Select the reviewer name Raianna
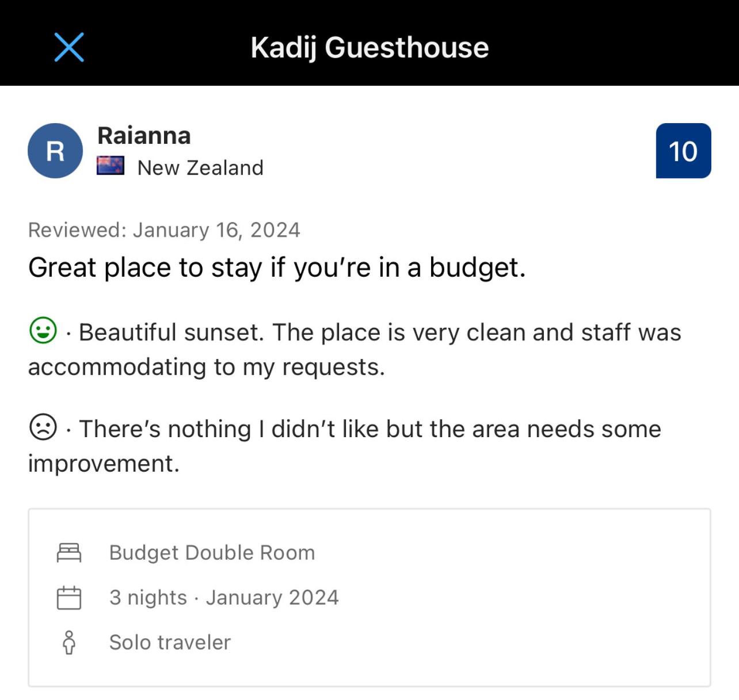739x700 pixels. 144,136
